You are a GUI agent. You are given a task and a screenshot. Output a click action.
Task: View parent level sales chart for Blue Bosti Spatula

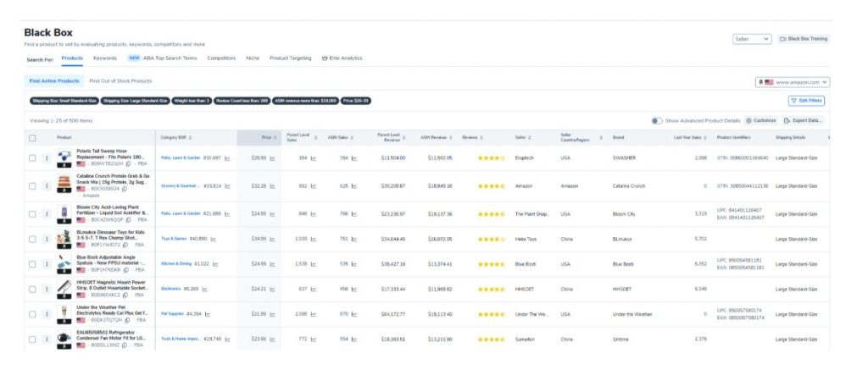(314, 264)
